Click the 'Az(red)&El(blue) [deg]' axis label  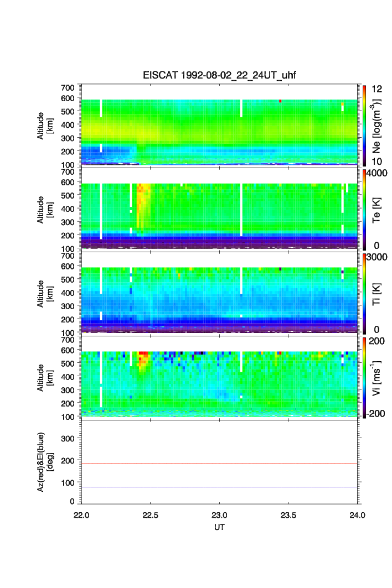coord(45,462)
